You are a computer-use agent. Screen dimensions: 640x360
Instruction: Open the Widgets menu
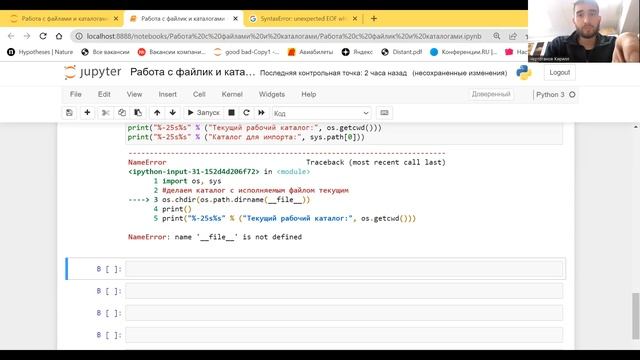pos(272,94)
